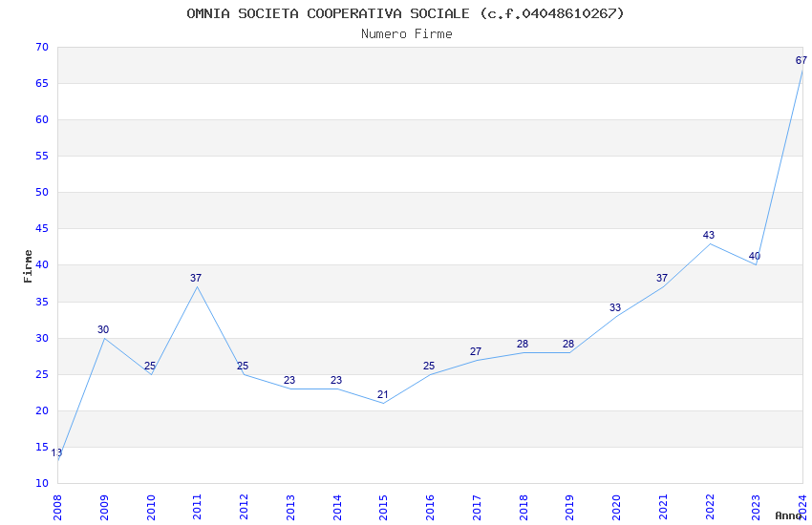Click the Numero Firme subtitle
Image resolution: width=812 pixels, height=525 pixels.
pyautogui.click(x=407, y=34)
